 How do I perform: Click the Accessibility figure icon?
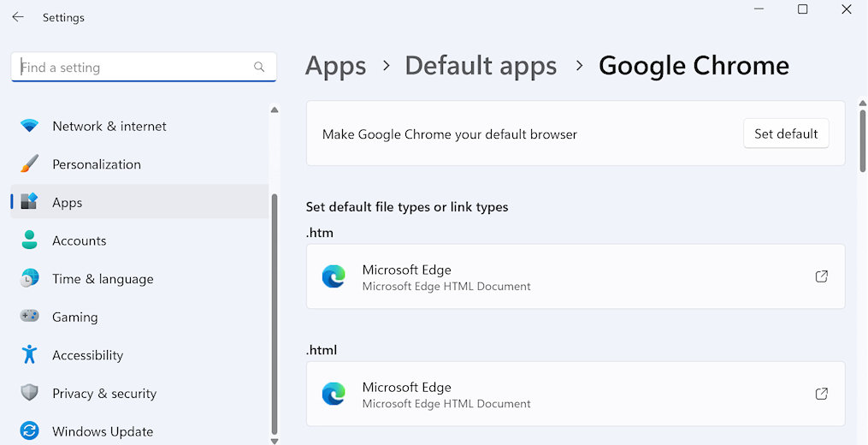tap(29, 354)
